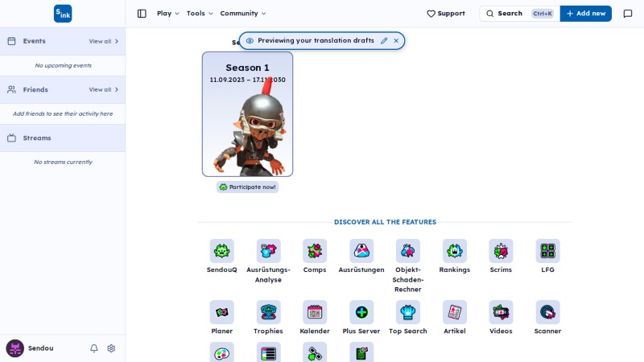Open the sendou.ink logo home link
Screen dimensions: 644x362
(63, 14)
